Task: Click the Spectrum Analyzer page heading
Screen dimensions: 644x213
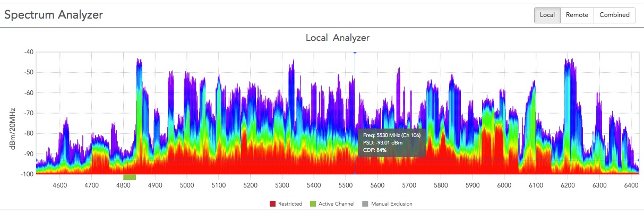Action: [x=54, y=15]
